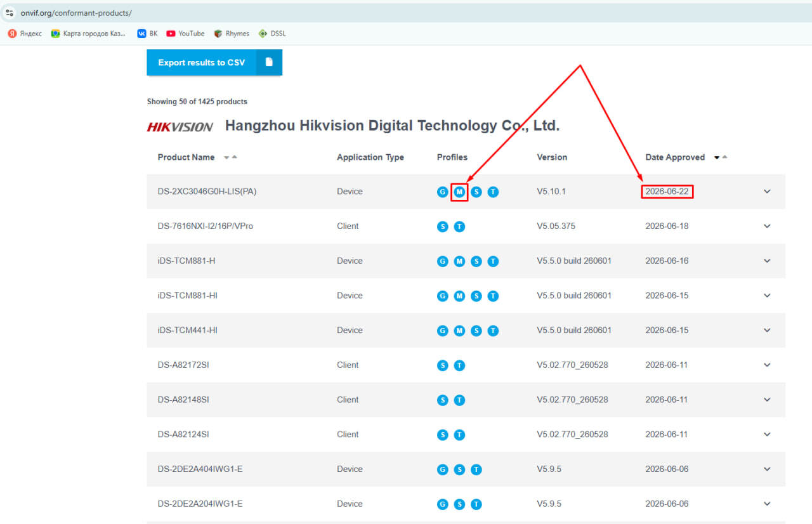The height and width of the screenshot is (524, 812).
Task: Click the document icon on Export CSV button
Action: [269, 62]
